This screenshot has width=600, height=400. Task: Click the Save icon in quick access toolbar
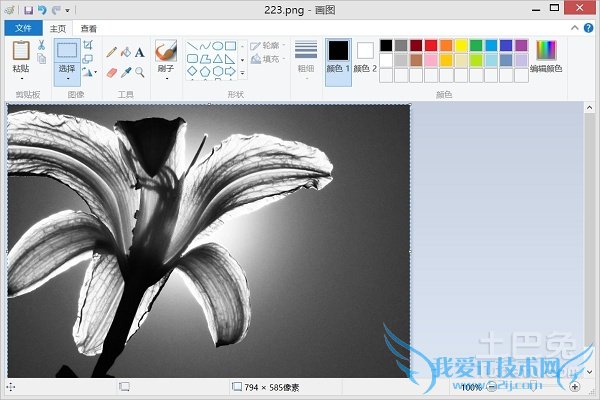coord(28,10)
